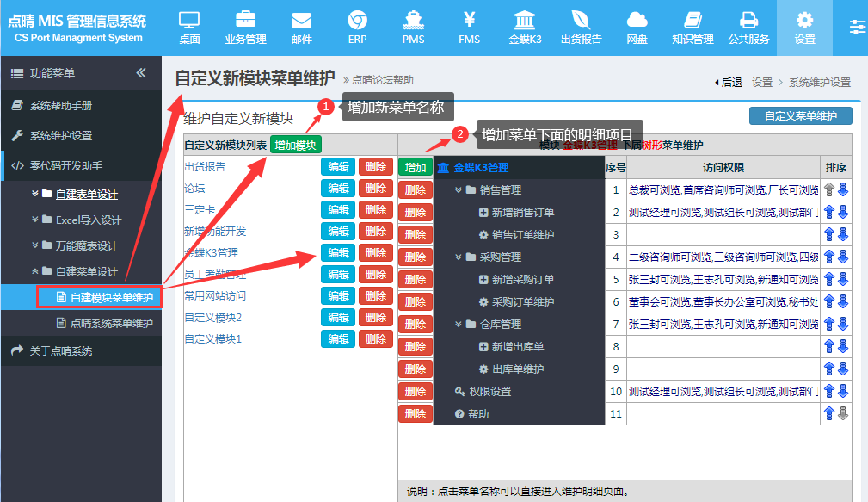Open the 邮件 mail icon
The height and width of the screenshot is (502, 868).
(x=301, y=28)
